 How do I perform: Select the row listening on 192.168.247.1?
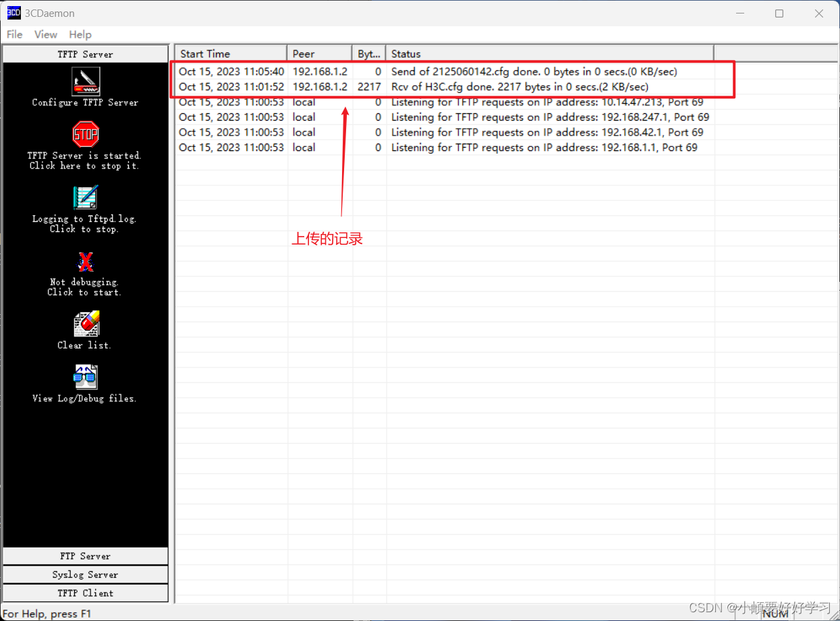coord(445,117)
